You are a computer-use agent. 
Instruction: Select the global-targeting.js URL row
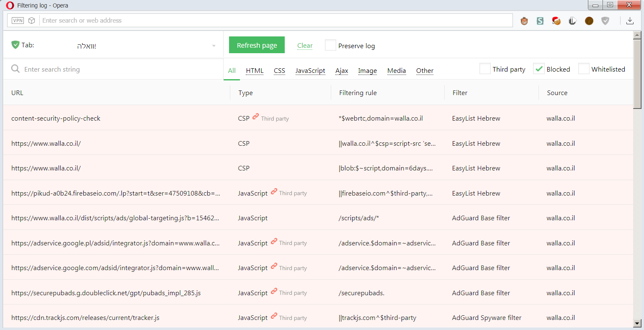[x=115, y=218]
